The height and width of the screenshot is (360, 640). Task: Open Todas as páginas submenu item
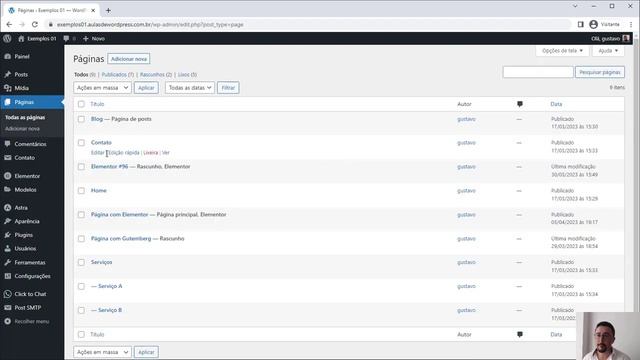click(x=25, y=118)
